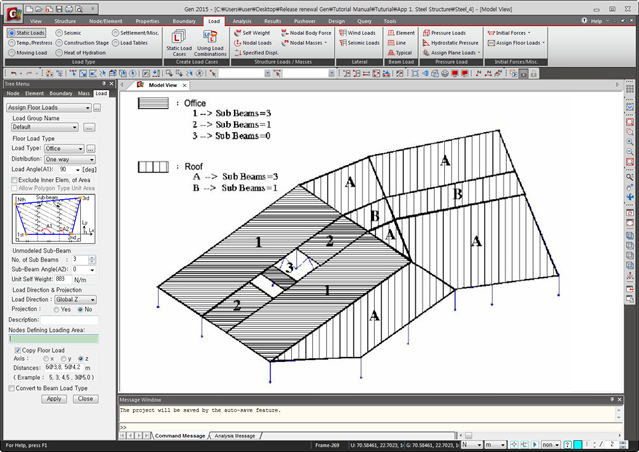Image resolution: width=639 pixels, height=452 pixels.
Task: Select Line beam load tool
Action: tap(397, 43)
